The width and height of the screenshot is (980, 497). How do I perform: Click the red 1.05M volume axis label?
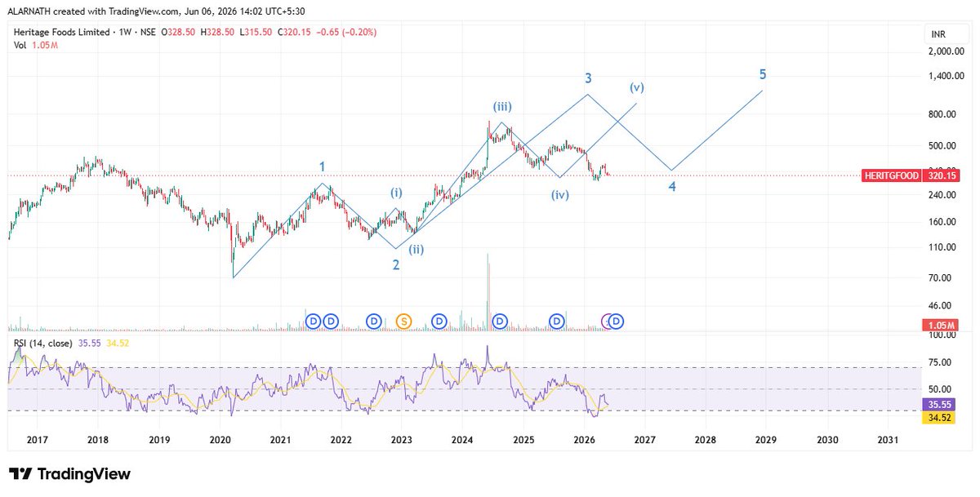tap(942, 325)
